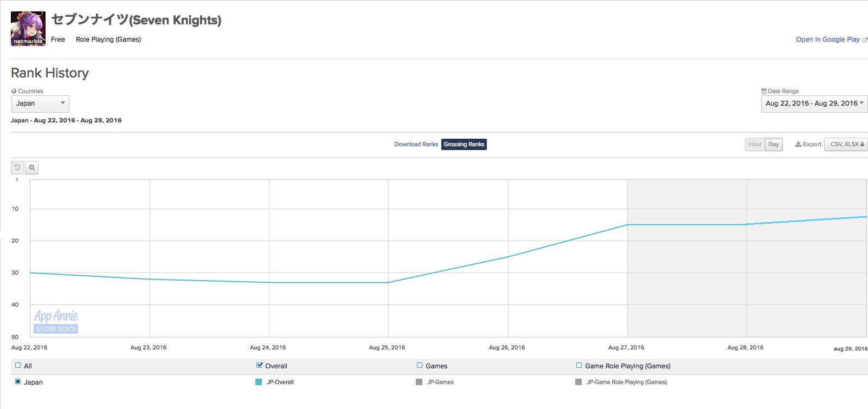The height and width of the screenshot is (409, 868).
Task: Click the Countries globe icon
Action: pos(14,91)
